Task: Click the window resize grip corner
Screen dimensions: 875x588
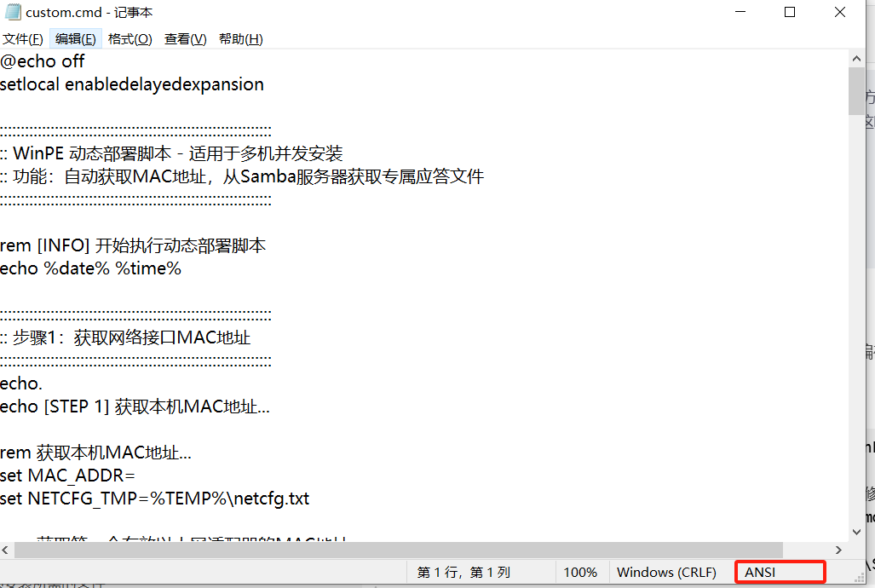Action: pyautogui.click(x=859, y=578)
